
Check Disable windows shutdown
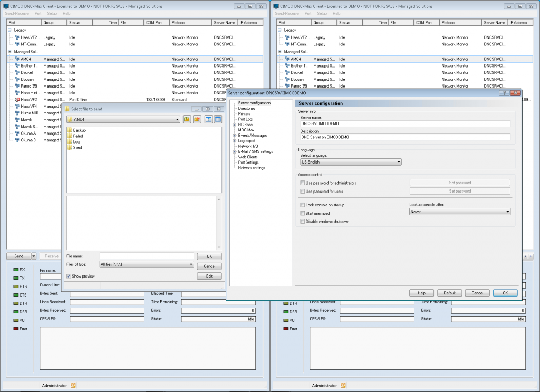pyautogui.click(x=302, y=222)
